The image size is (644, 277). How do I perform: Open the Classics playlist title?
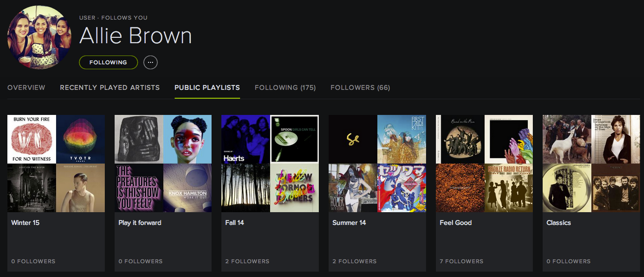tap(559, 222)
